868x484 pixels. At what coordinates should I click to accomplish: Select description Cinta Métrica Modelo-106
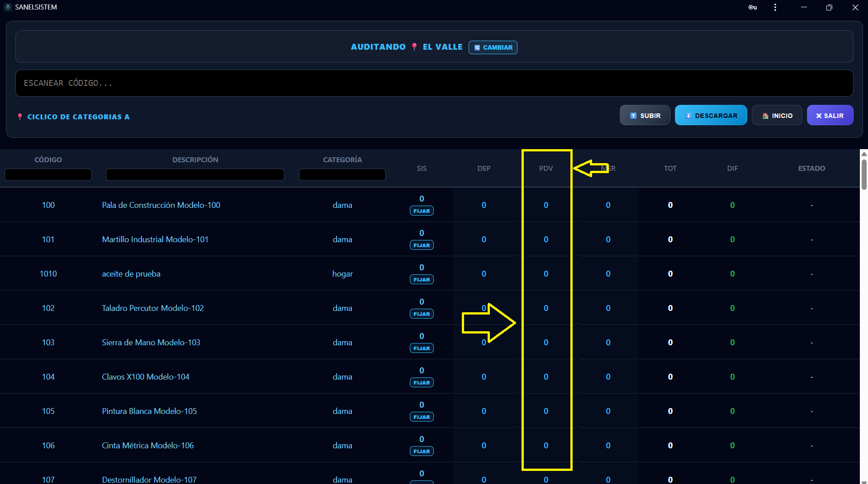click(148, 446)
